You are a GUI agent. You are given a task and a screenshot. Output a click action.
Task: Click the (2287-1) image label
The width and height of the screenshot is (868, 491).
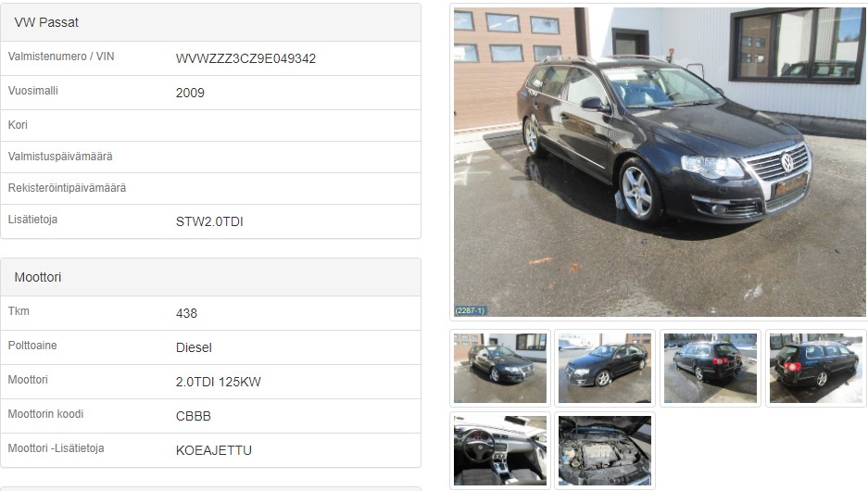[470, 310]
